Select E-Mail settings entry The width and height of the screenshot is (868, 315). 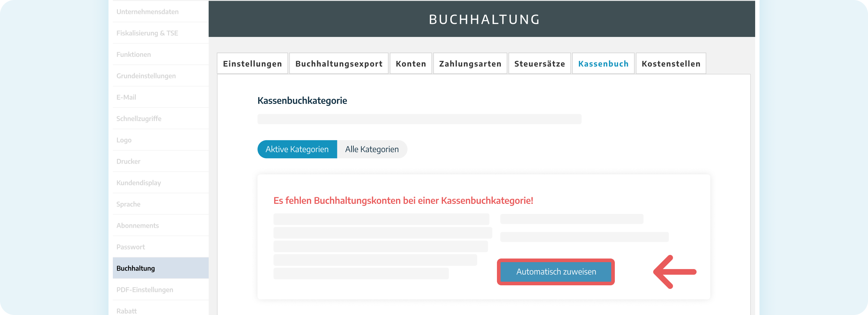click(x=161, y=97)
